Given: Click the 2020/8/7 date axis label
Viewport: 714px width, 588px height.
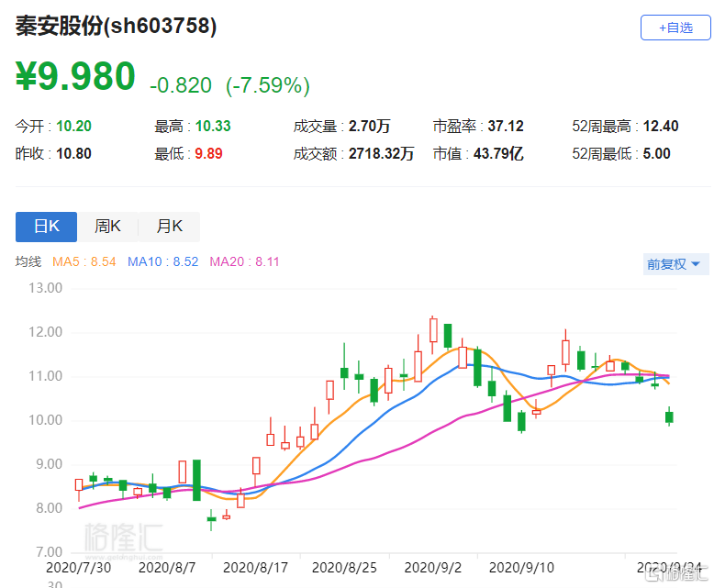Looking at the screenshot, I should click(167, 568).
